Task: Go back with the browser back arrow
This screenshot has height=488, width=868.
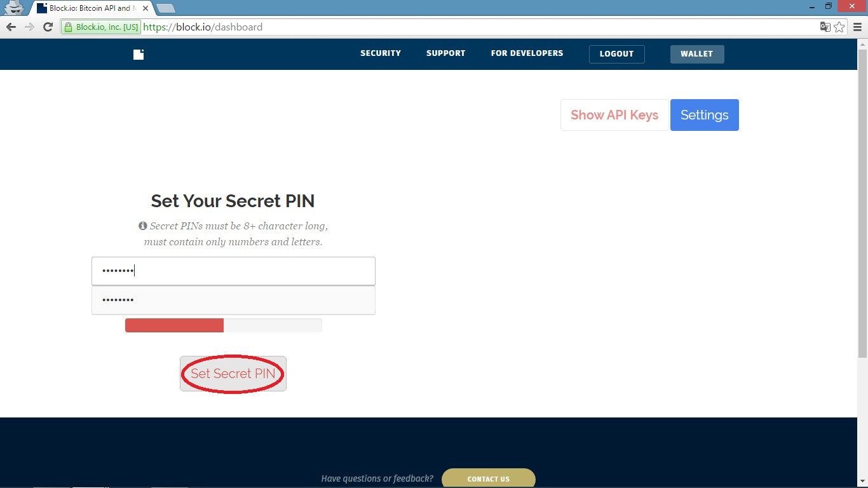Action: (11, 27)
